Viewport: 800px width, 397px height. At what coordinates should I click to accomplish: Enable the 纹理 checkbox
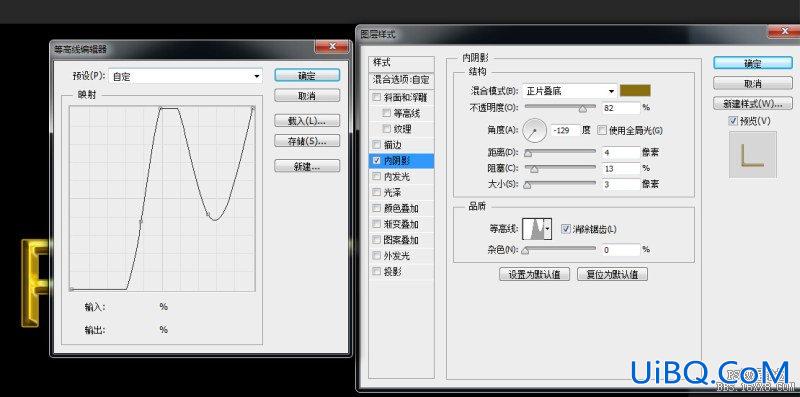386,129
